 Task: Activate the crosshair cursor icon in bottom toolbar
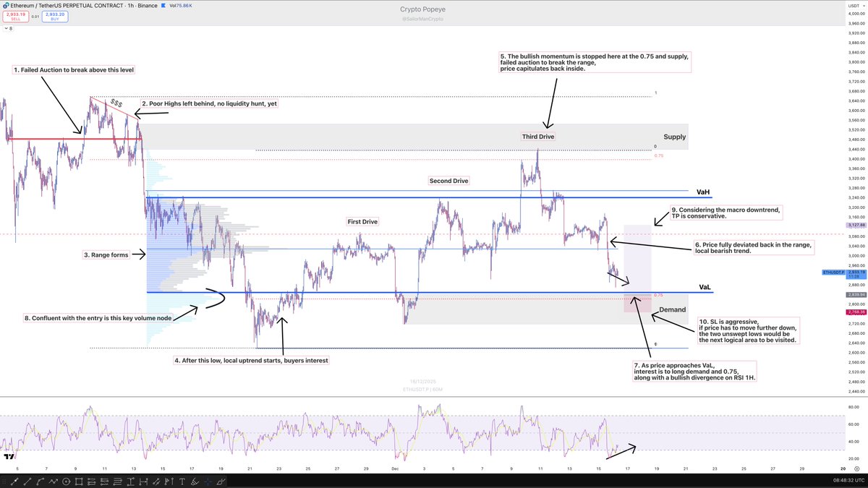[x=208, y=481]
